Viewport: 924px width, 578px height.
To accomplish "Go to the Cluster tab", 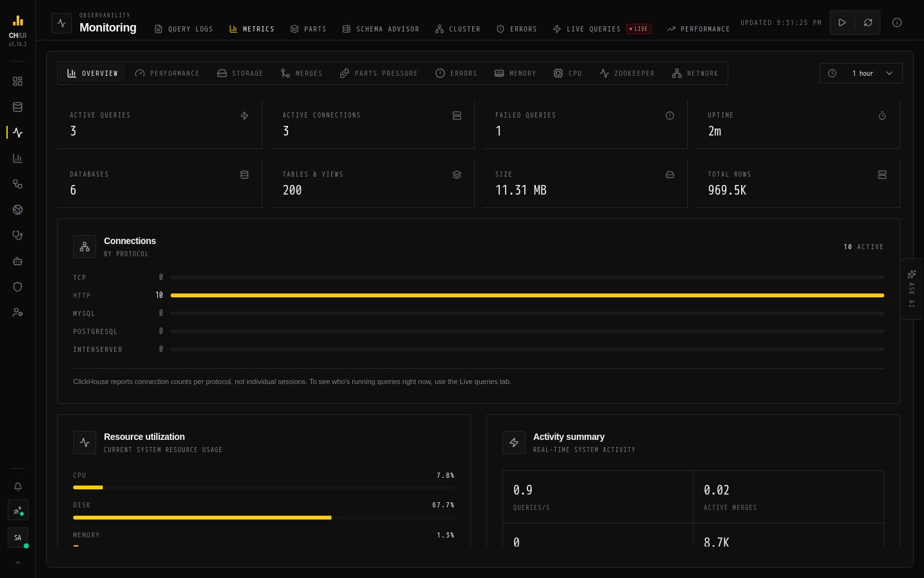I will coord(458,29).
